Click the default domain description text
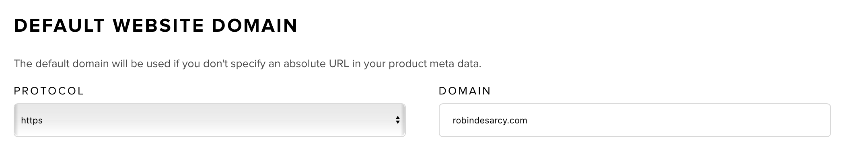Image resolution: width=868 pixels, height=160 pixels. tap(247, 64)
